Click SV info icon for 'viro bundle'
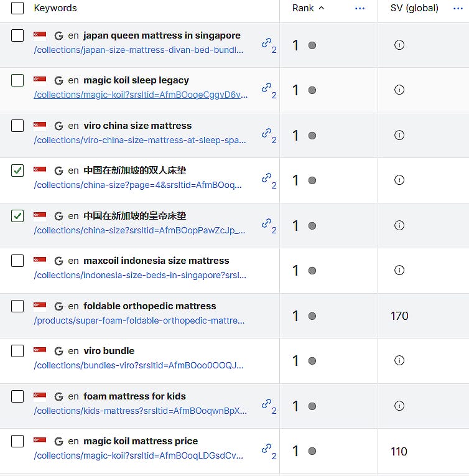The height and width of the screenshot is (476, 469). [x=399, y=360]
